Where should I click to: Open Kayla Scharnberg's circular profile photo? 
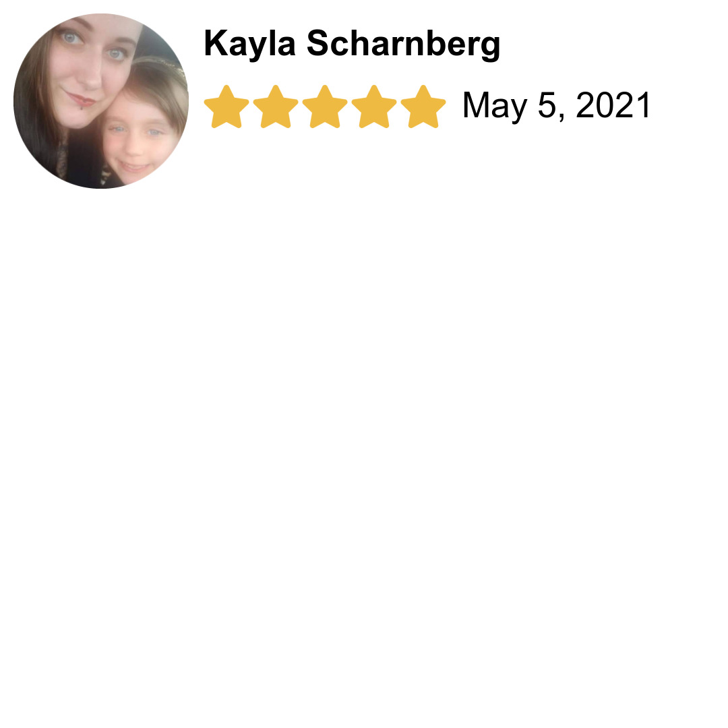pos(101,101)
